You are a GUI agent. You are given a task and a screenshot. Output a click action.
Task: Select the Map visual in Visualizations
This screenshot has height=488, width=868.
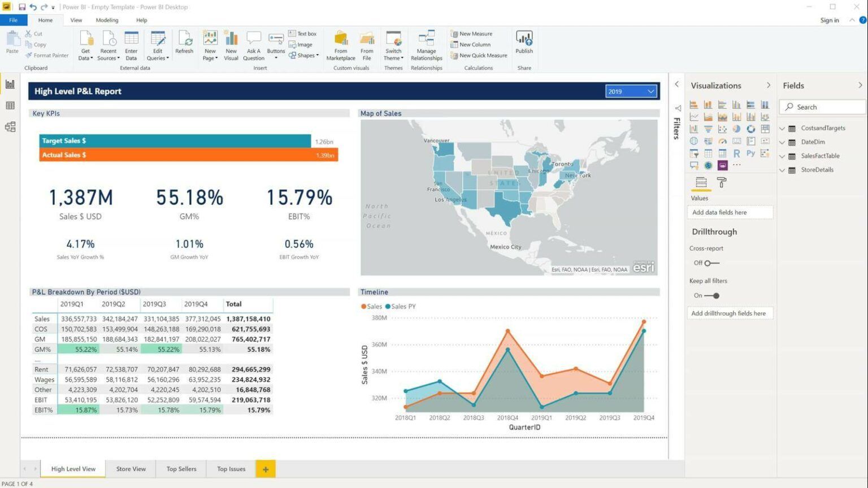pyautogui.click(x=694, y=141)
